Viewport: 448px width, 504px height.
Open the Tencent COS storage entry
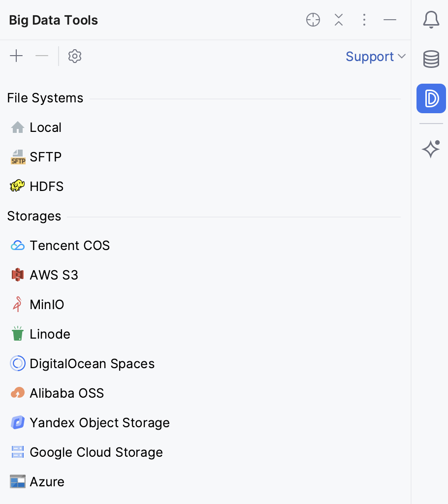click(69, 245)
